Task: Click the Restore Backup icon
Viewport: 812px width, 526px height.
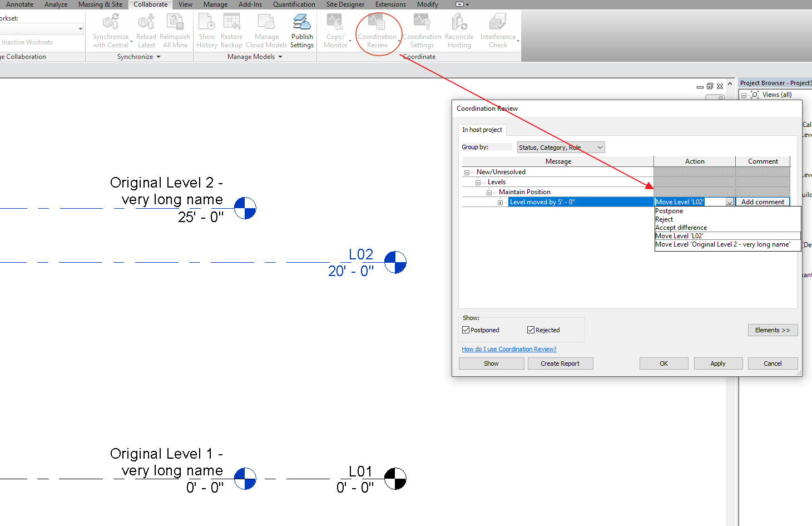Action: 231,31
